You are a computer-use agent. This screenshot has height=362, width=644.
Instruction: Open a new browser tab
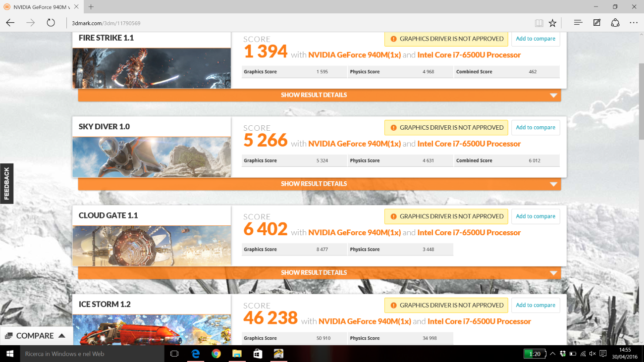[91, 7]
